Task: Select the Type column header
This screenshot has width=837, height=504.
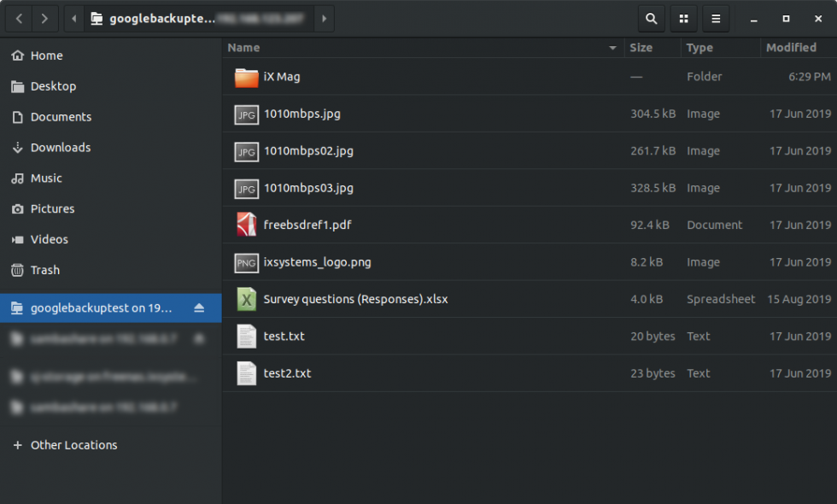Action: pyautogui.click(x=701, y=47)
